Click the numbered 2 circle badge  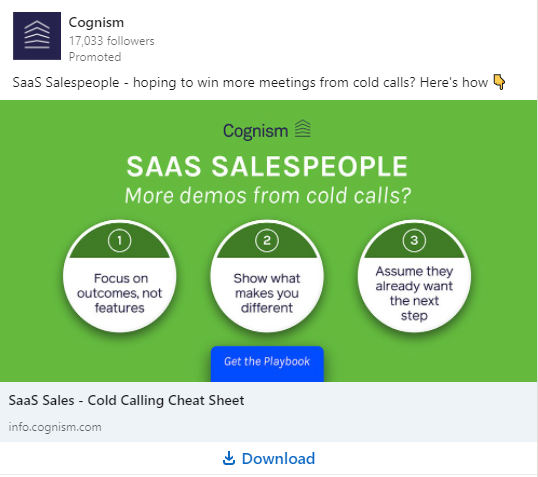tap(267, 241)
